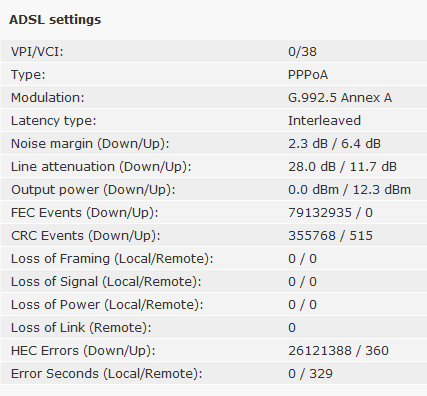
Task: Select noise margin value 2.3 dB / 6.4 dB
Action: [334, 144]
